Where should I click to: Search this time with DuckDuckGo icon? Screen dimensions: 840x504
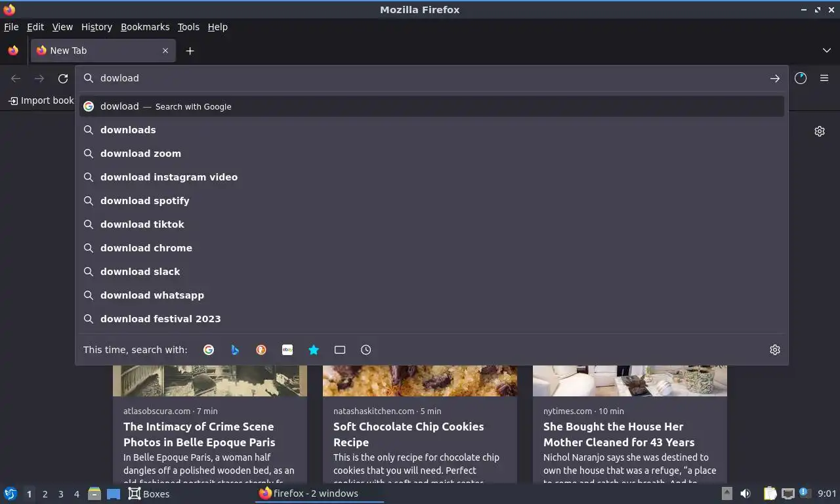coord(261,350)
